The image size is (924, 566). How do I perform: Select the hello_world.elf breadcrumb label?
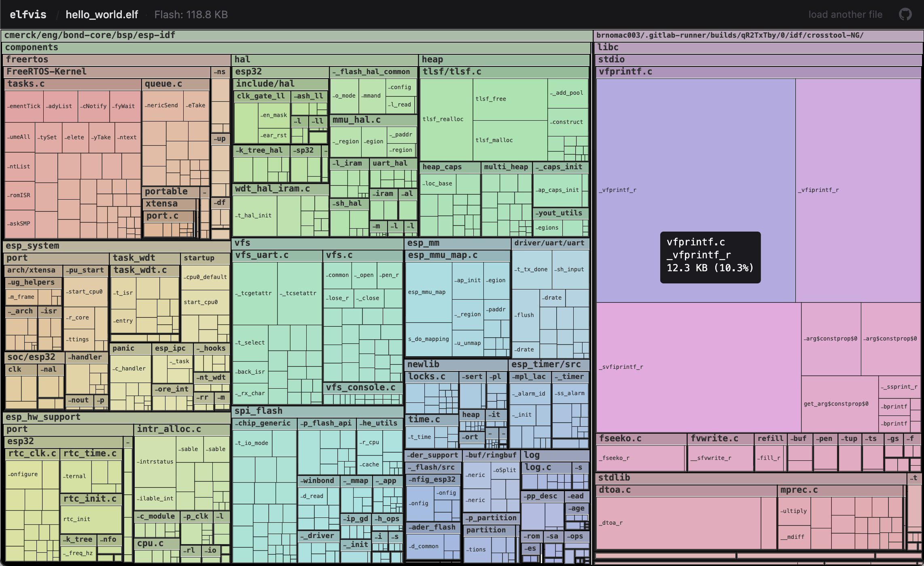coord(102,14)
